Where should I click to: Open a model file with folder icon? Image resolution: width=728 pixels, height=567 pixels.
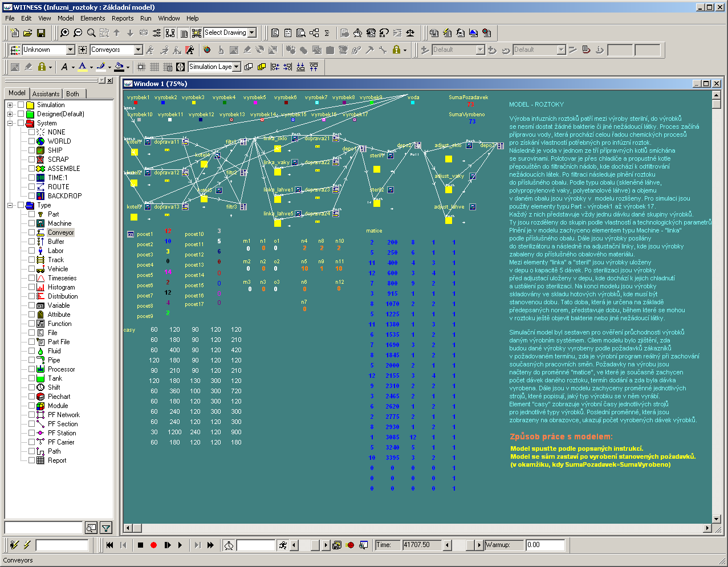click(27, 33)
